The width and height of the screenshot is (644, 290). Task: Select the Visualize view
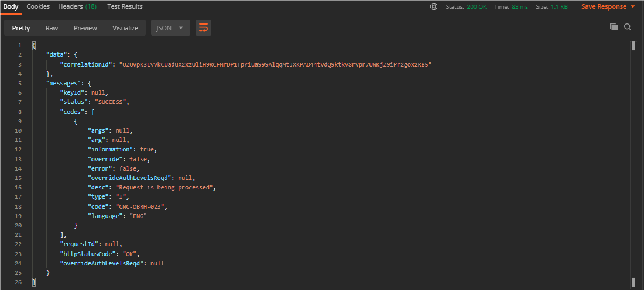(x=125, y=28)
